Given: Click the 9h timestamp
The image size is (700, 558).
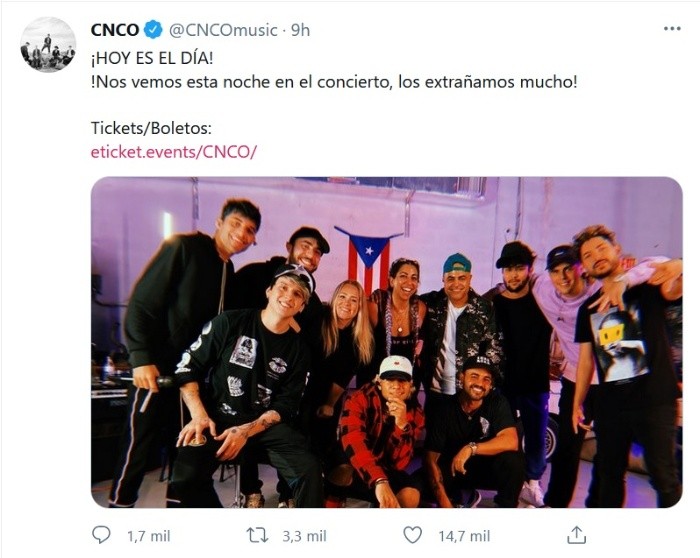Looking at the screenshot, I should coord(300,30).
